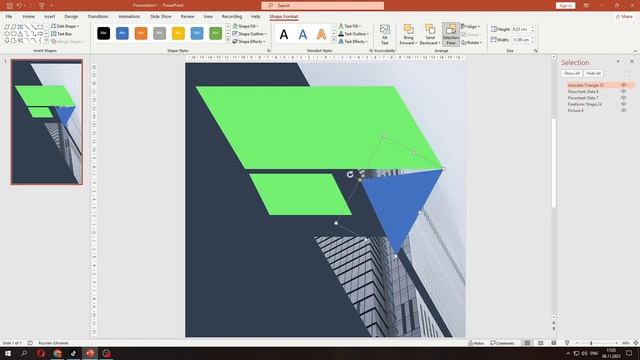Screen dimensions: 640x360
Task: Switch to Slide Sorter view icon
Action: [540, 343]
